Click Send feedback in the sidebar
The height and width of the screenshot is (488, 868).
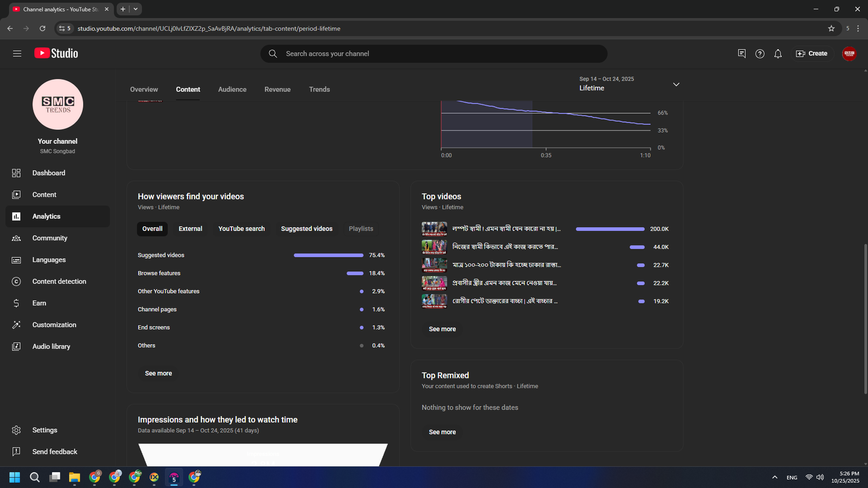point(58,452)
